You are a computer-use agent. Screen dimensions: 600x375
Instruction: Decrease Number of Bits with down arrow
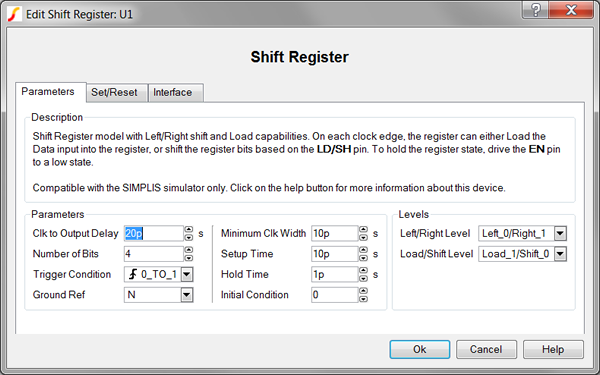tap(189, 258)
